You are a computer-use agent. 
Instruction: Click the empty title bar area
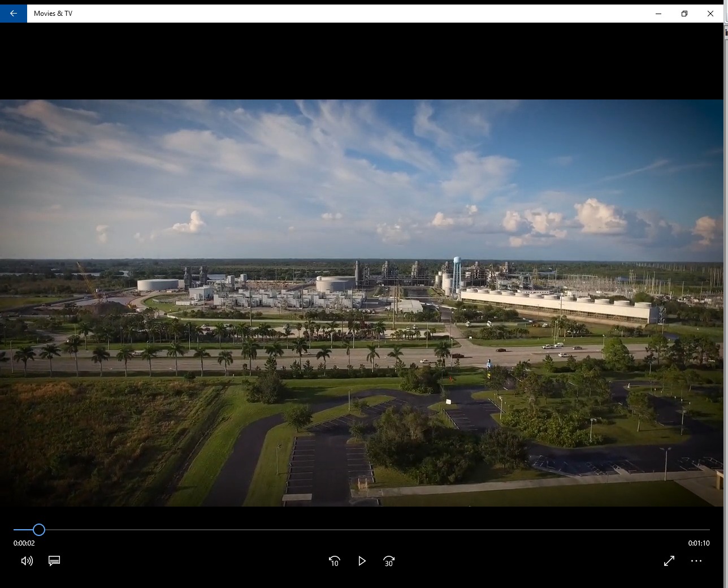[362, 14]
